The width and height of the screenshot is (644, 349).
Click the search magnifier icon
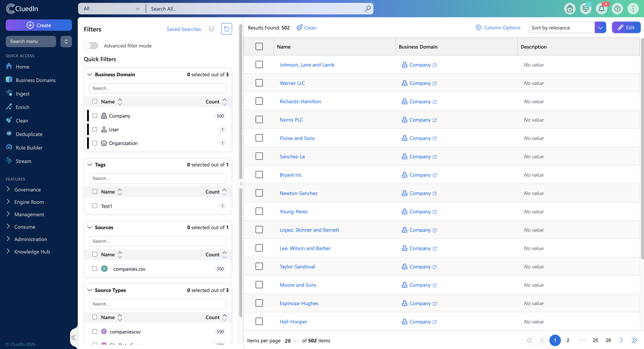click(x=367, y=9)
